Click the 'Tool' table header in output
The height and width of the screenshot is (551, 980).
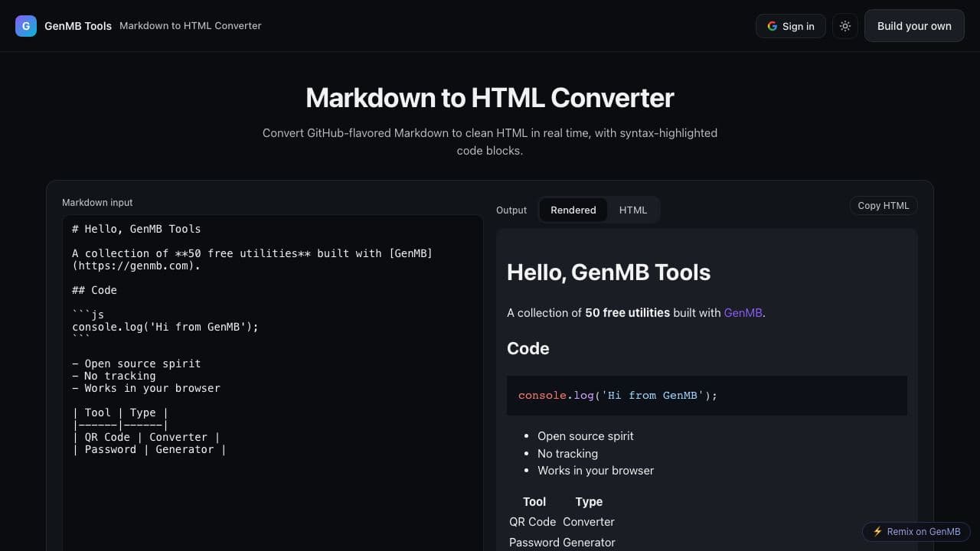coord(534,502)
